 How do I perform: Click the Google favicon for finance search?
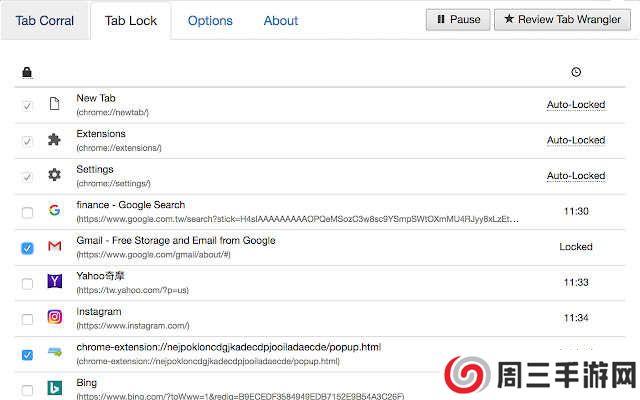55,211
